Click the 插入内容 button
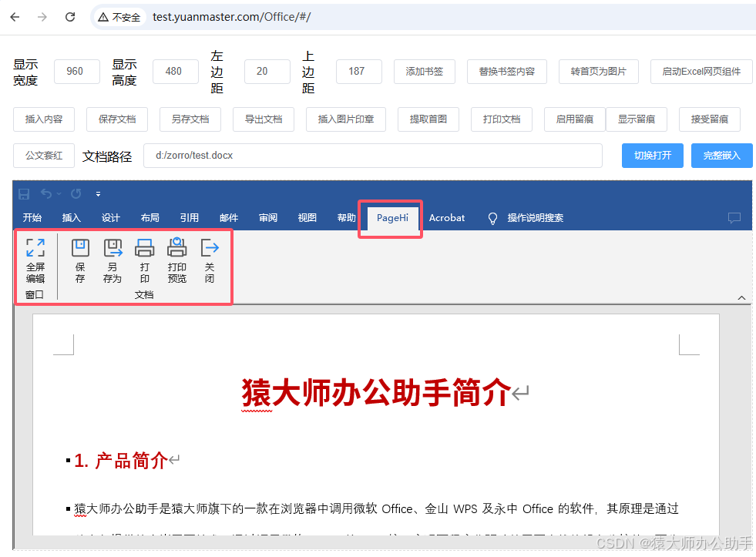 pos(44,119)
